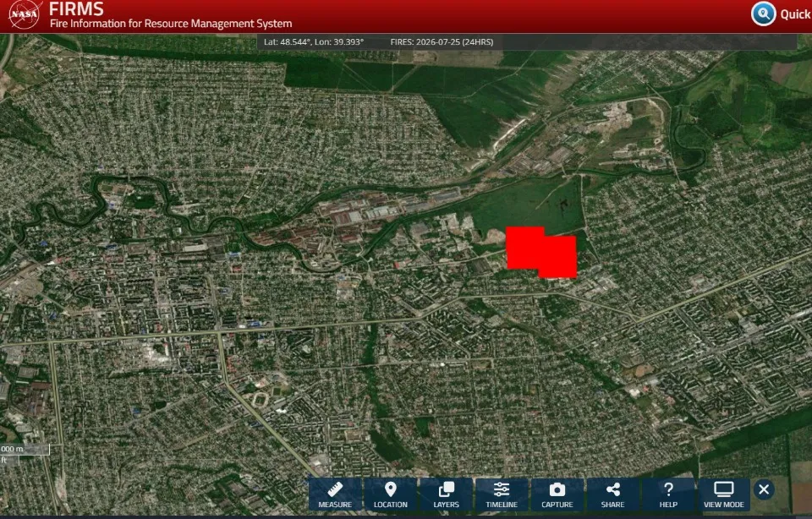Click the NASA logo
This screenshot has width=812, height=519.
(25, 14)
